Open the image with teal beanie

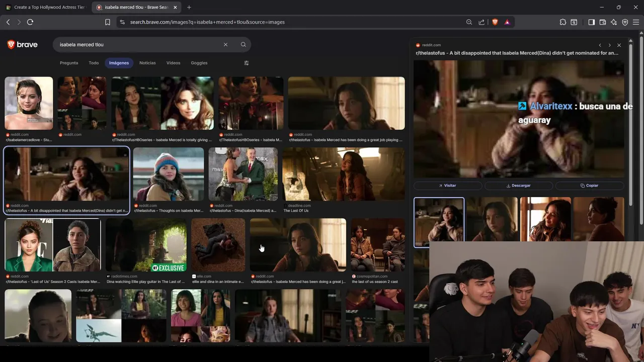pyautogui.click(x=169, y=174)
